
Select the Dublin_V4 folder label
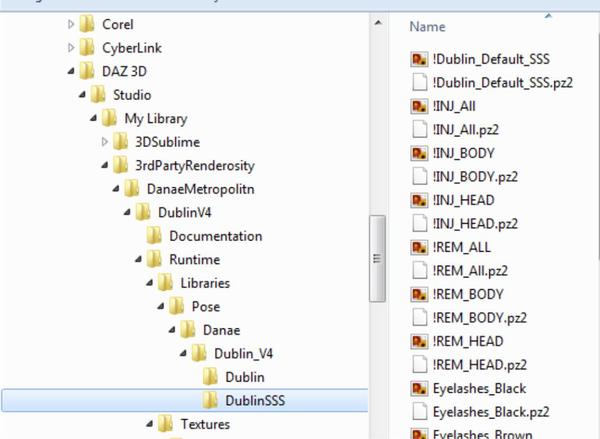pyautogui.click(x=243, y=354)
